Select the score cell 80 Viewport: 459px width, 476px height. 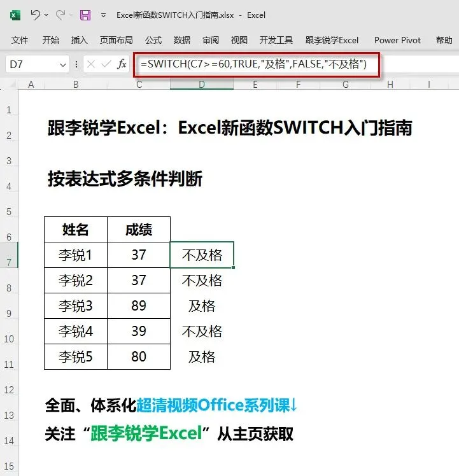click(139, 357)
